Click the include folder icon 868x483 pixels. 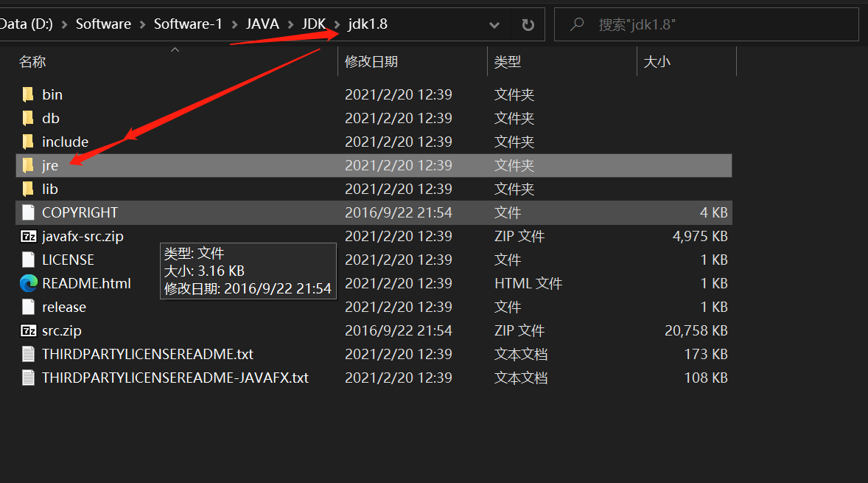28,142
